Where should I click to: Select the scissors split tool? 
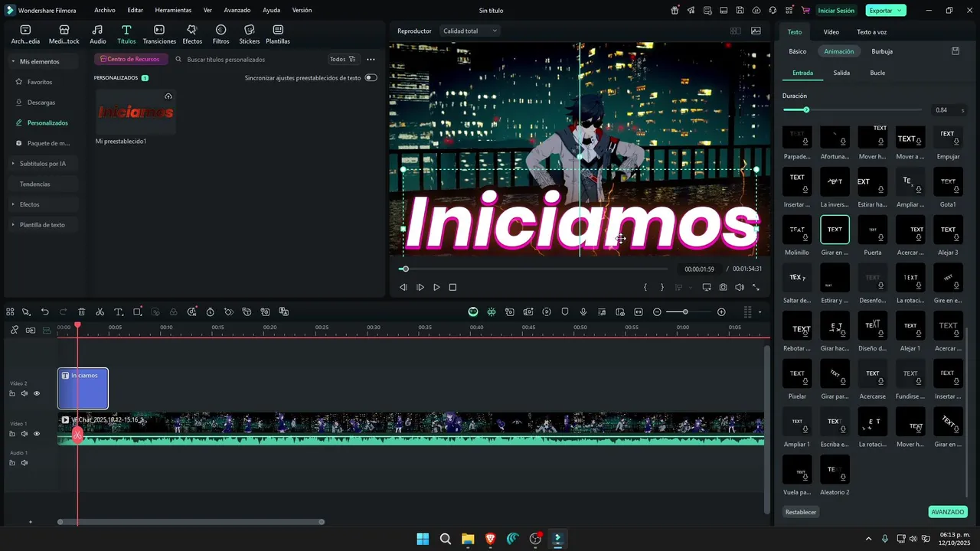pyautogui.click(x=100, y=312)
